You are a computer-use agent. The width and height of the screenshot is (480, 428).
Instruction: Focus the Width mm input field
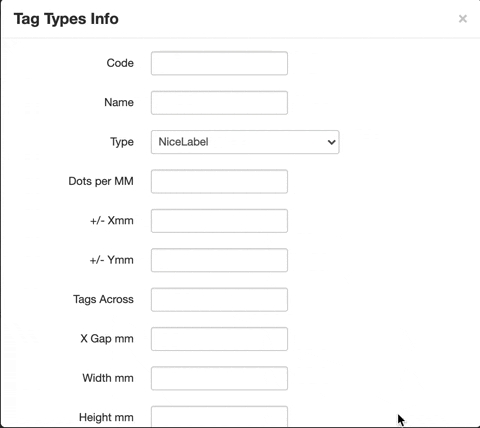(x=219, y=378)
